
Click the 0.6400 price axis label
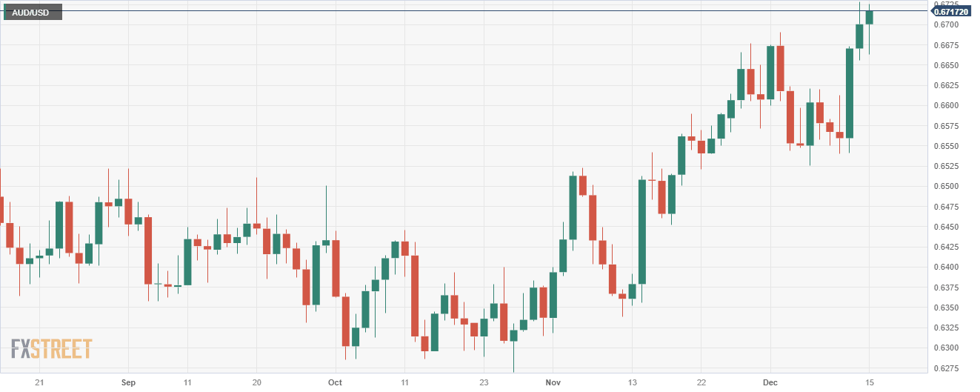(945, 267)
